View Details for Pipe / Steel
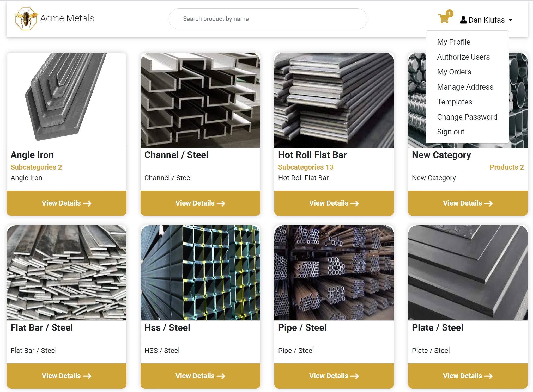Screen dimensions: 533x392 334,376
